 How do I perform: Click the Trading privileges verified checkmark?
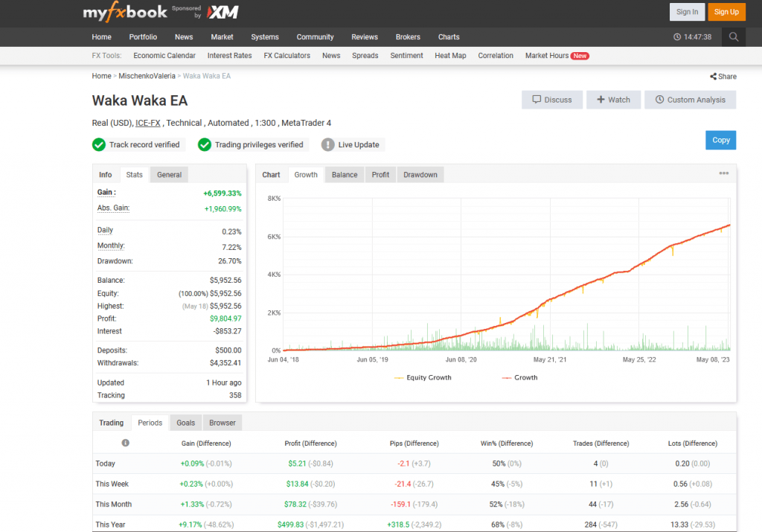click(205, 144)
